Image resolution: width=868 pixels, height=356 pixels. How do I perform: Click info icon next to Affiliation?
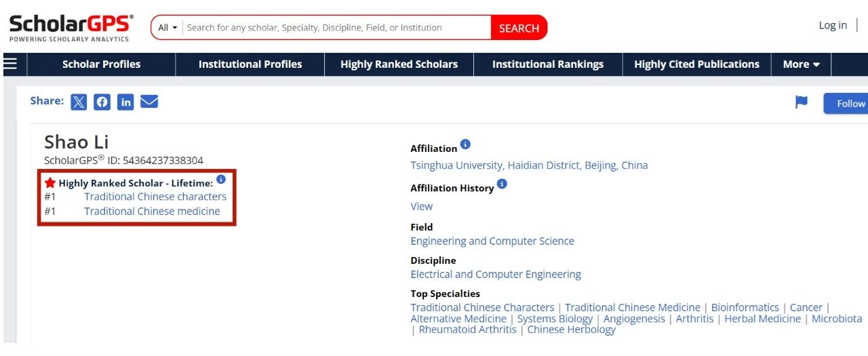465,144
